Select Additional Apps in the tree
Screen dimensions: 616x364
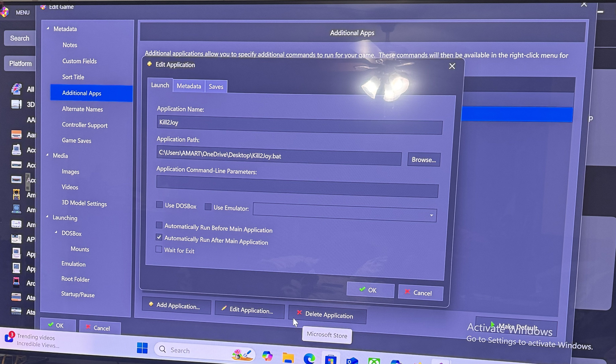(91, 93)
